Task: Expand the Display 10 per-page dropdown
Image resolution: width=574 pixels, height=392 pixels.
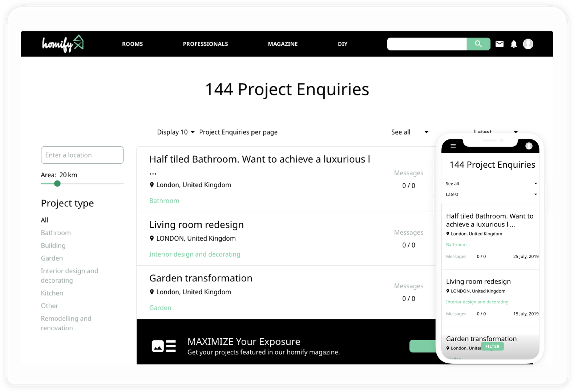Action: 176,132
